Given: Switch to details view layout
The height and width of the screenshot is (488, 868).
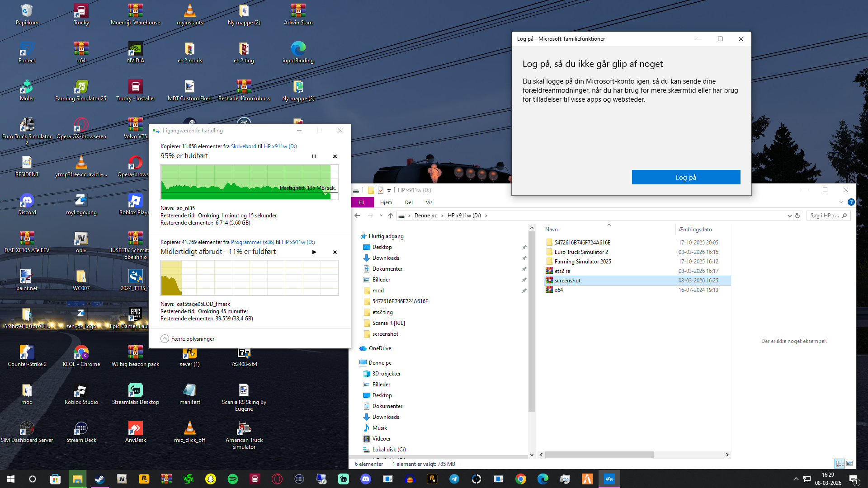Looking at the screenshot, I should click(x=840, y=464).
